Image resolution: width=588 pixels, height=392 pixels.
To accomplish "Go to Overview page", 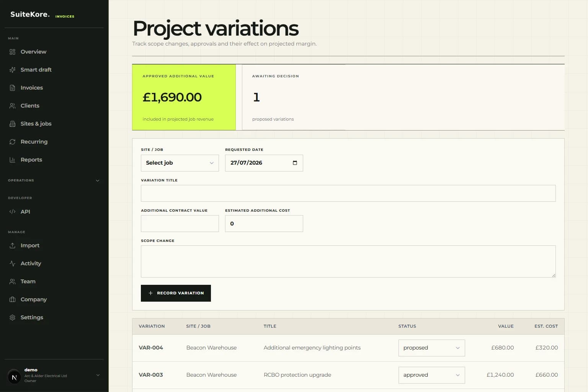I will (x=54, y=52).
